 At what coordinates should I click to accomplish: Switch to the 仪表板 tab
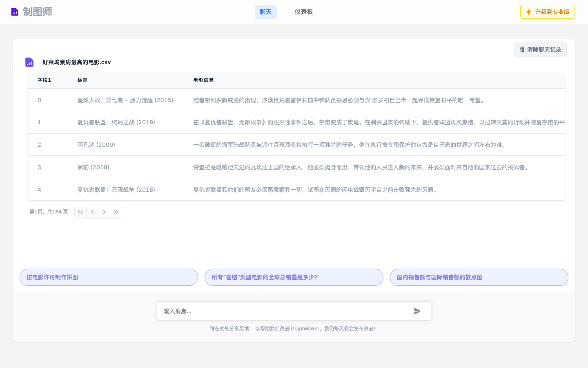click(x=304, y=12)
